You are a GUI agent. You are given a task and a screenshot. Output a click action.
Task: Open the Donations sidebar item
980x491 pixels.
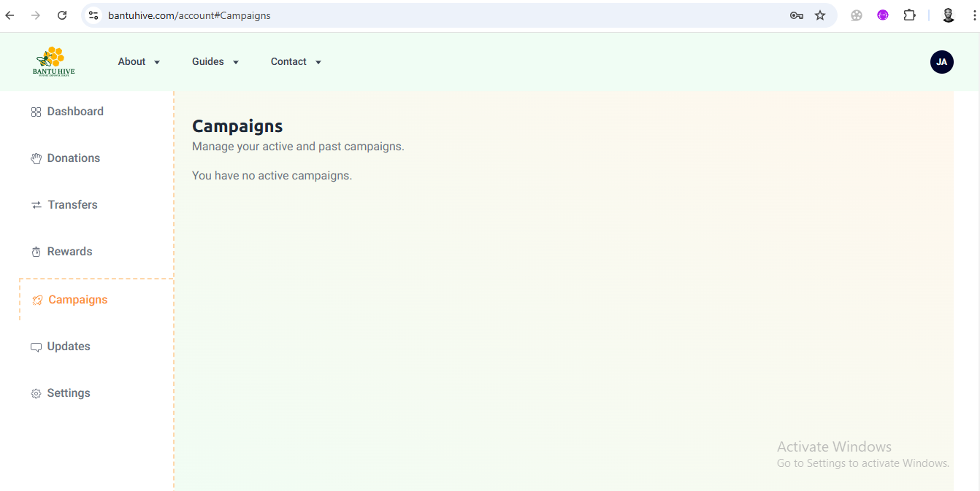click(74, 158)
